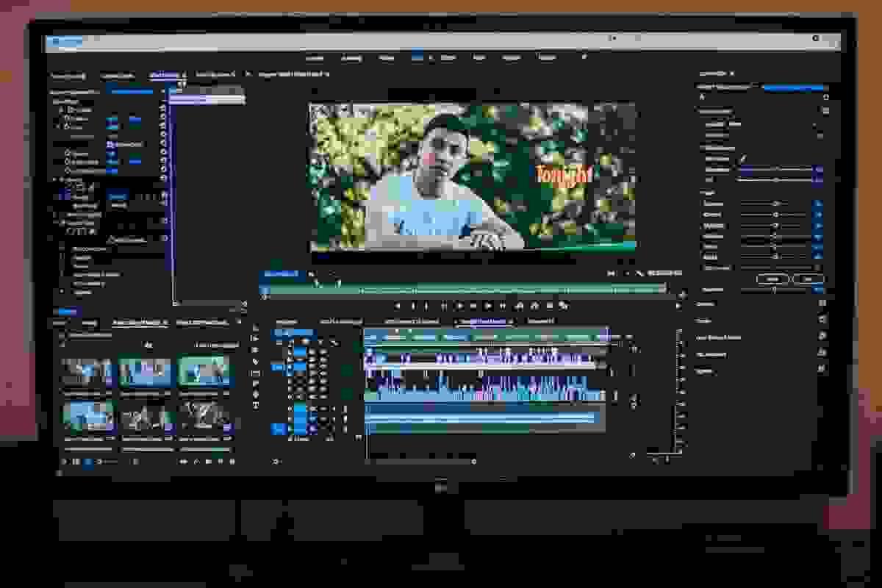Image resolution: width=882 pixels, height=588 pixels.
Task: Open Program monitor settings wrench
Action: [x=639, y=273]
